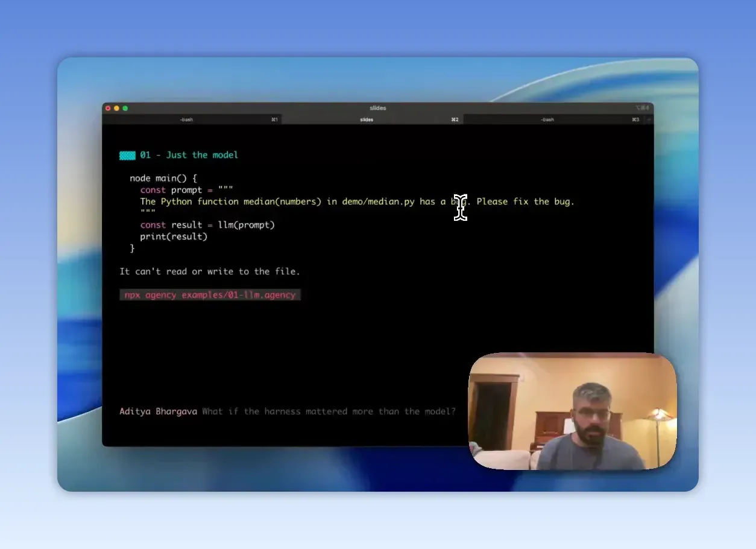Click the teal block icon before the heading
This screenshot has width=756, height=549.
click(127, 156)
